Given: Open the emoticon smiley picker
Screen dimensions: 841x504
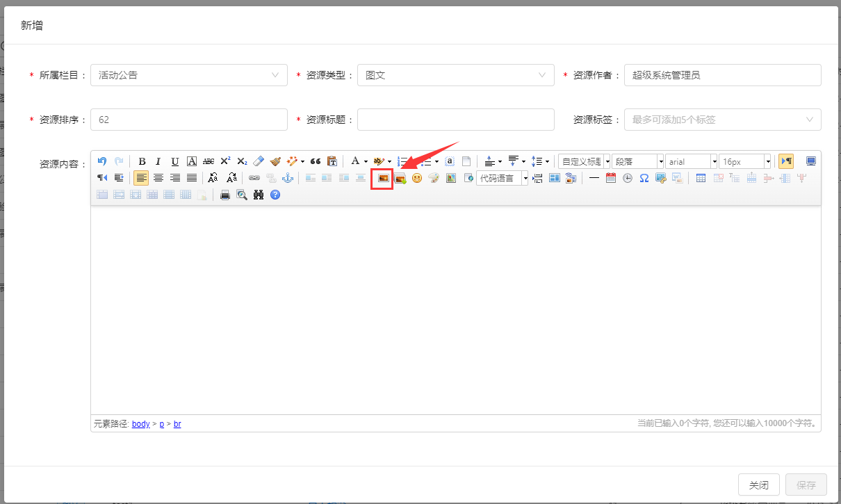Looking at the screenshot, I should 417,178.
